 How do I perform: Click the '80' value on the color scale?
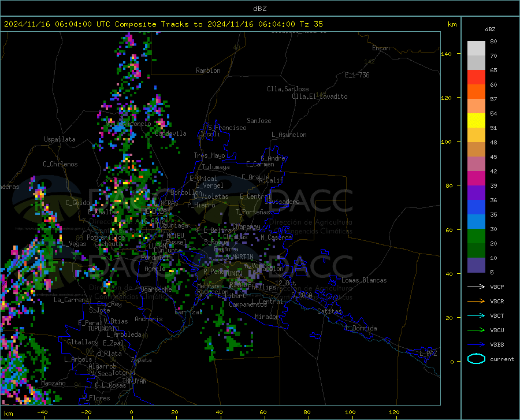point(493,42)
